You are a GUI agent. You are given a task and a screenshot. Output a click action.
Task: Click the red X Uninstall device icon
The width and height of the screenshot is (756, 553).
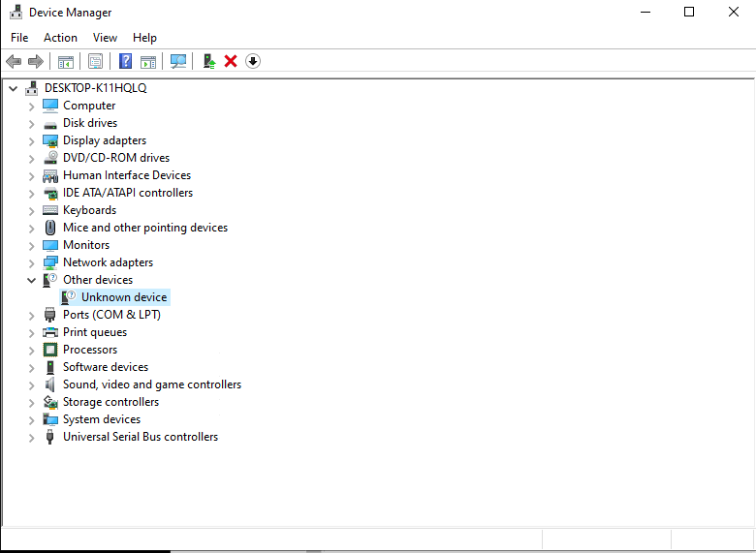coord(231,61)
